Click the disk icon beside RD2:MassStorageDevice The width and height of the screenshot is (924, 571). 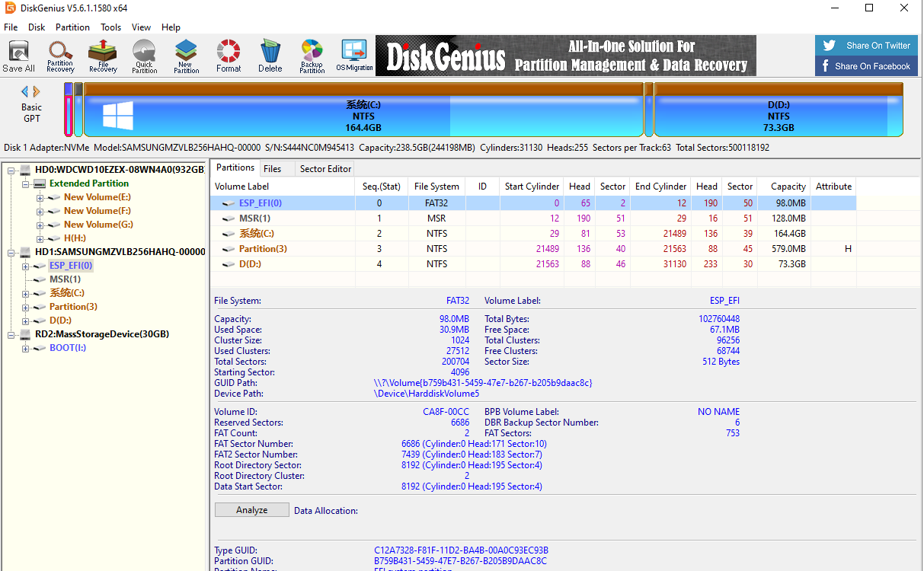click(25, 334)
